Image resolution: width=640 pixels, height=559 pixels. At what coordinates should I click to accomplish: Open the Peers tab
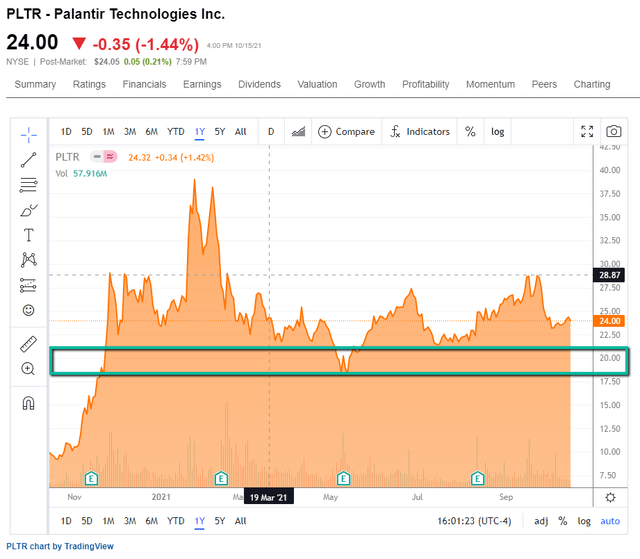click(544, 84)
